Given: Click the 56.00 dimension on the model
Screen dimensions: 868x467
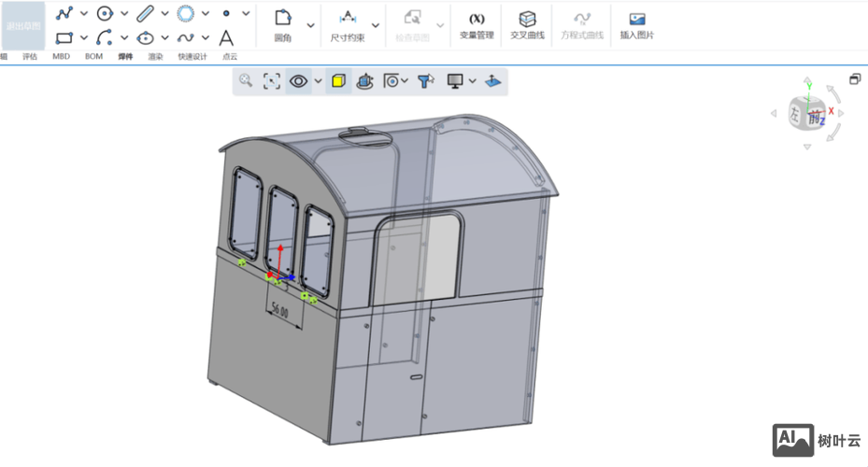Looking at the screenshot, I should [279, 309].
